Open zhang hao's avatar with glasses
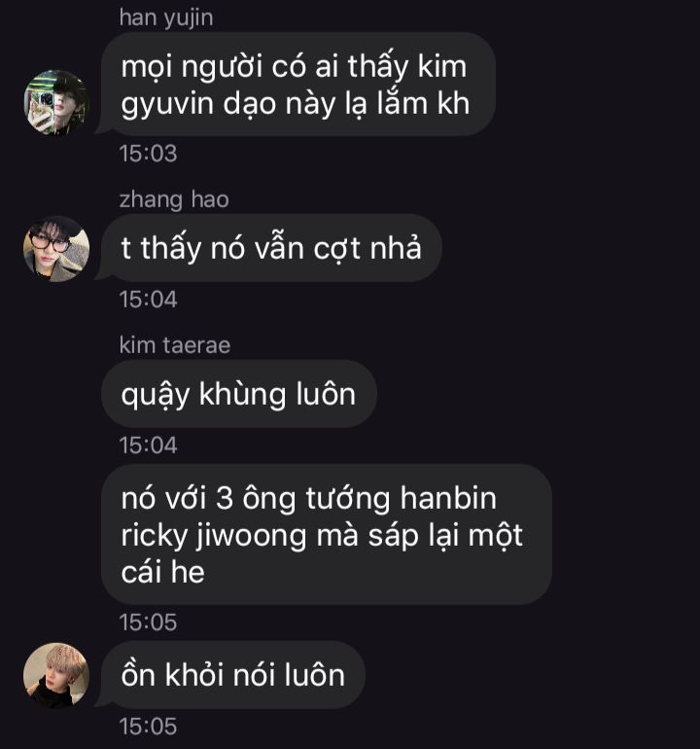Image resolution: width=700 pixels, height=749 pixels. coord(56,249)
